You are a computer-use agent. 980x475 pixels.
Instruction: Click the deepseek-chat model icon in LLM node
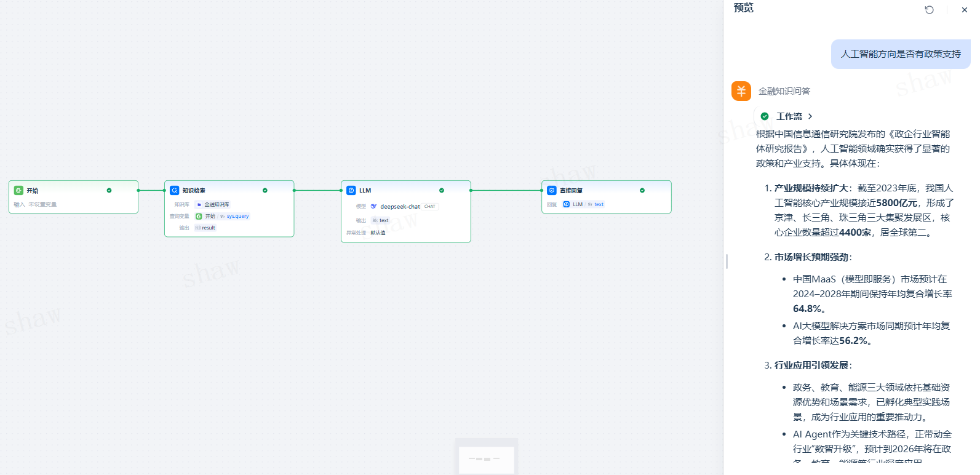pos(373,207)
